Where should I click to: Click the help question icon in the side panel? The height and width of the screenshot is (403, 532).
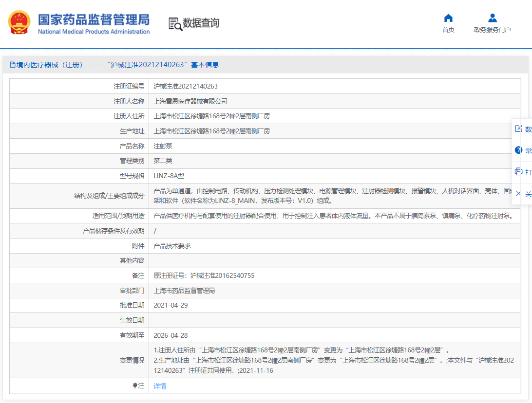tap(518, 150)
